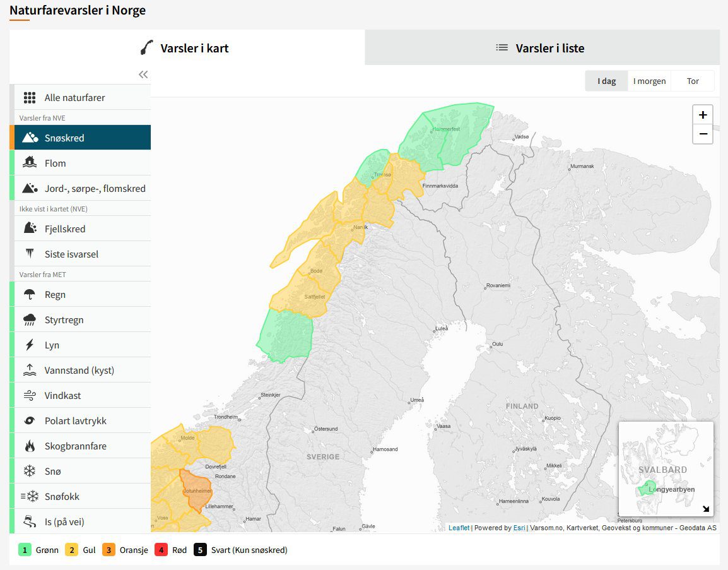Open the Leaflet attribution link
This screenshot has width=728, height=570.
point(459,528)
